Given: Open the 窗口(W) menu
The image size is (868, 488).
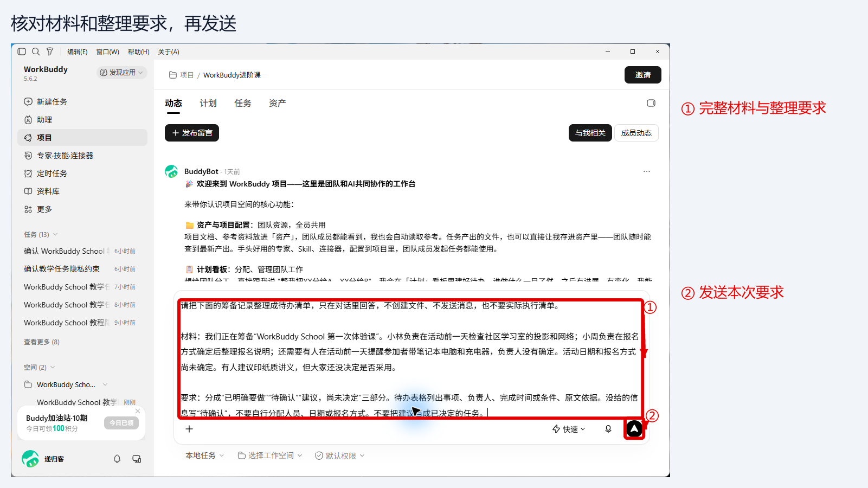Looking at the screenshot, I should [x=108, y=52].
